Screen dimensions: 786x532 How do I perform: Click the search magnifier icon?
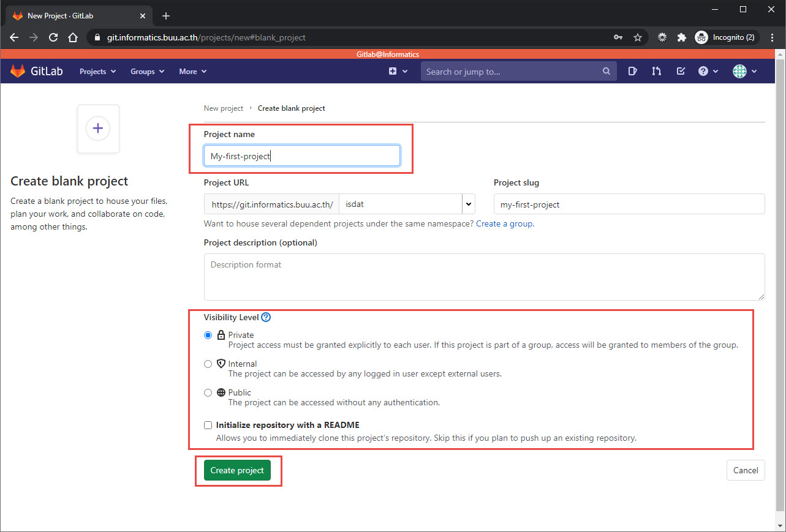point(606,72)
